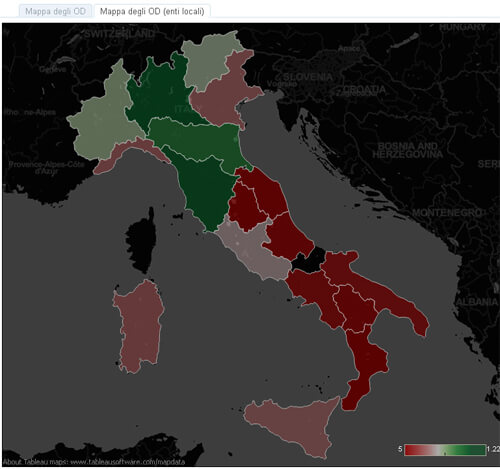Select the 'Mappa degli OD (enti locali)' tab

(x=152, y=11)
